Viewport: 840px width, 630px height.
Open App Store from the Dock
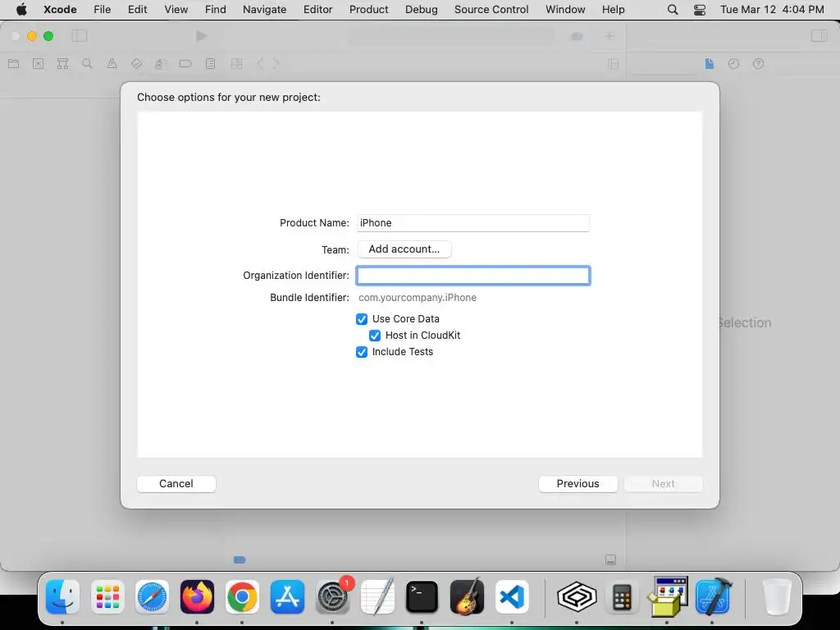(287, 597)
